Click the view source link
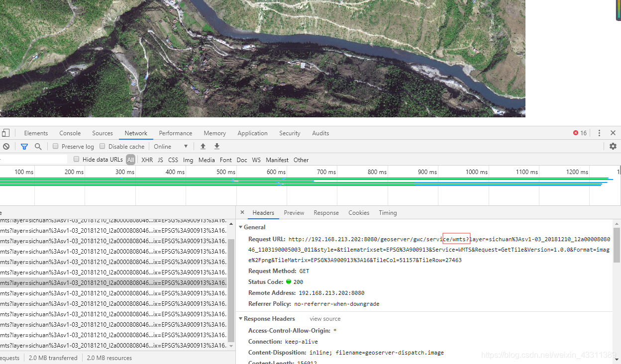 coord(325,319)
